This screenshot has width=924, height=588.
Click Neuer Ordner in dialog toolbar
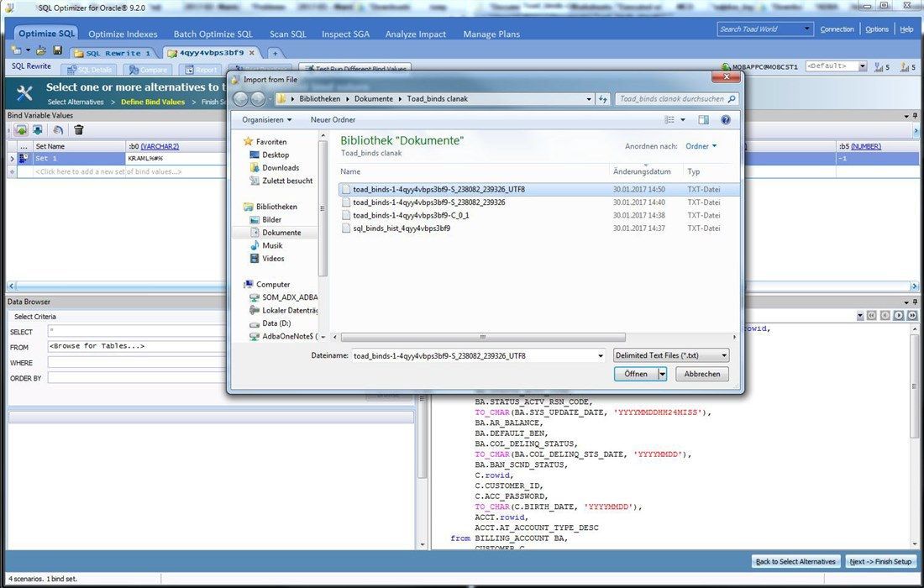pyautogui.click(x=333, y=119)
